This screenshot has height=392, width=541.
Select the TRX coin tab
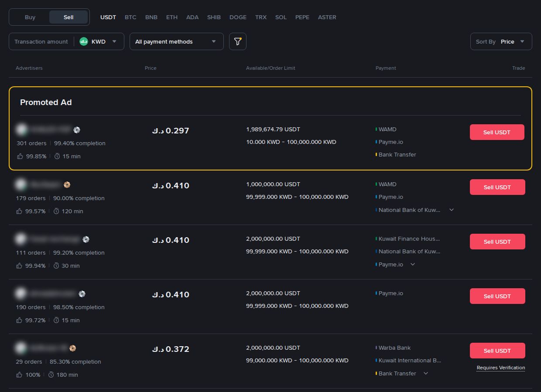point(261,17)
